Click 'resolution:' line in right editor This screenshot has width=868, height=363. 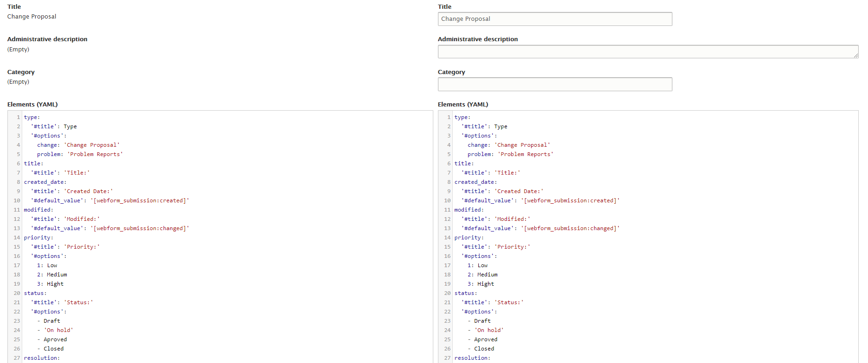[472, 358]
